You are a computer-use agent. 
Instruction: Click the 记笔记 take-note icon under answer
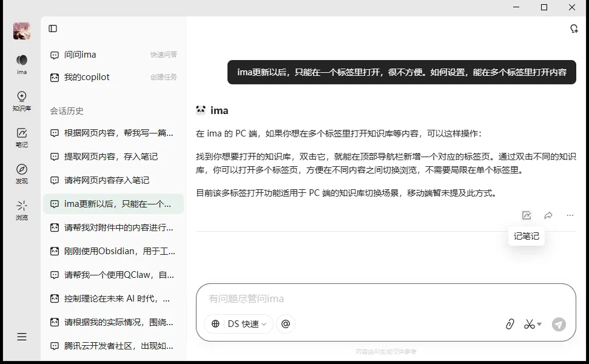pos(527,215)
